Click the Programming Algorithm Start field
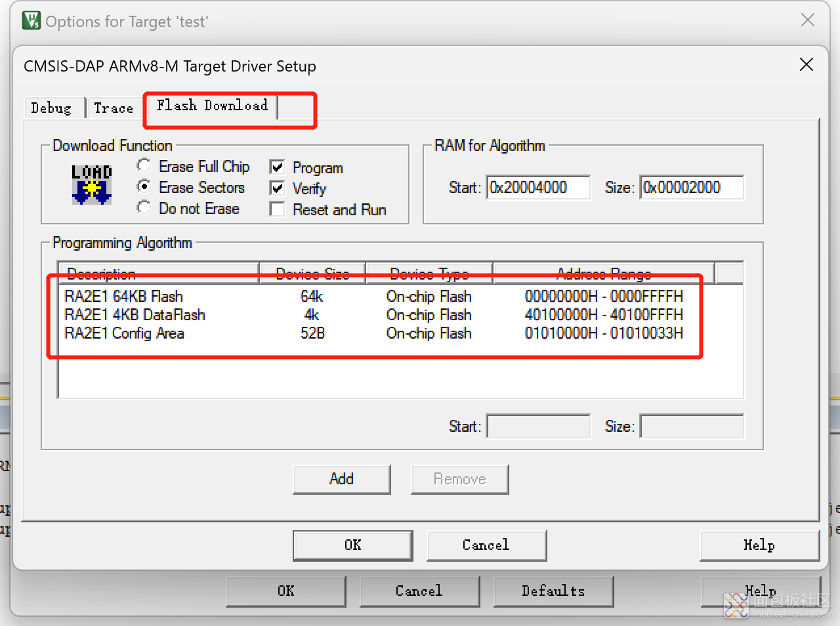The width and height of the screenshot is (840, 626). click(538, 427)
